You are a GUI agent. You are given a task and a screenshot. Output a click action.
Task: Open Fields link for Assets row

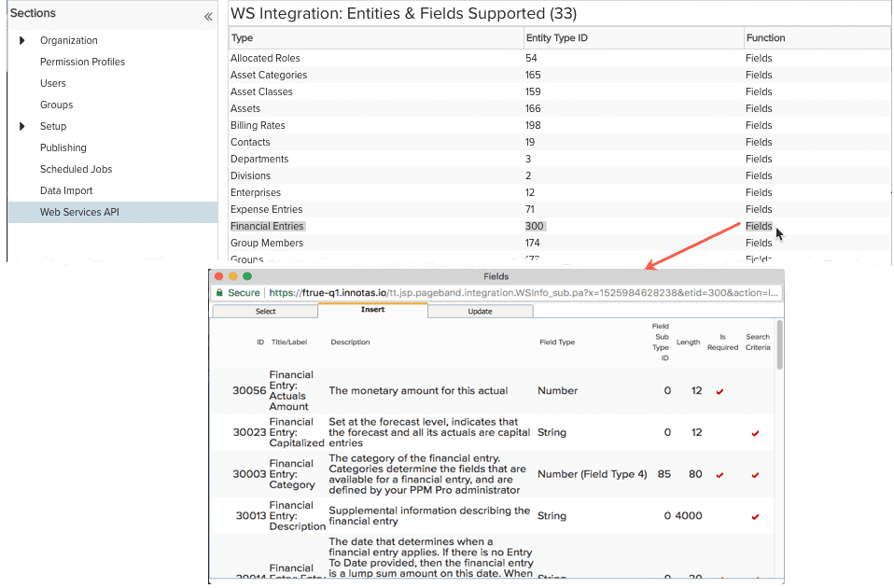759,108
